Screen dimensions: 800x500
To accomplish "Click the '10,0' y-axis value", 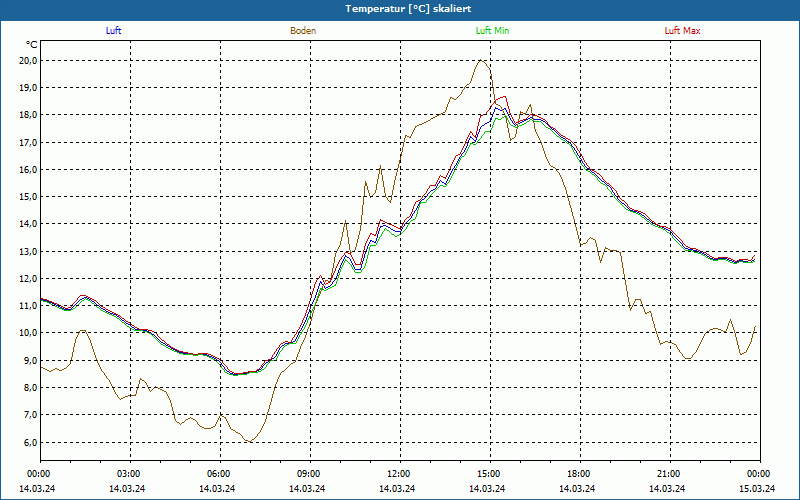I will point(28,333).
